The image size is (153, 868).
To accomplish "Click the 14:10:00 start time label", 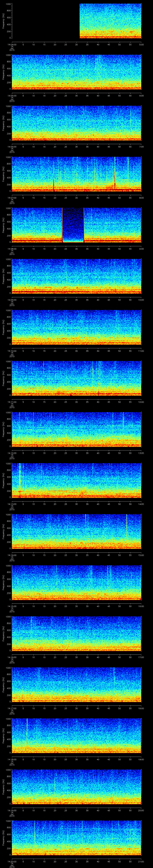I will pyautogui.click(x=12, y=351).
